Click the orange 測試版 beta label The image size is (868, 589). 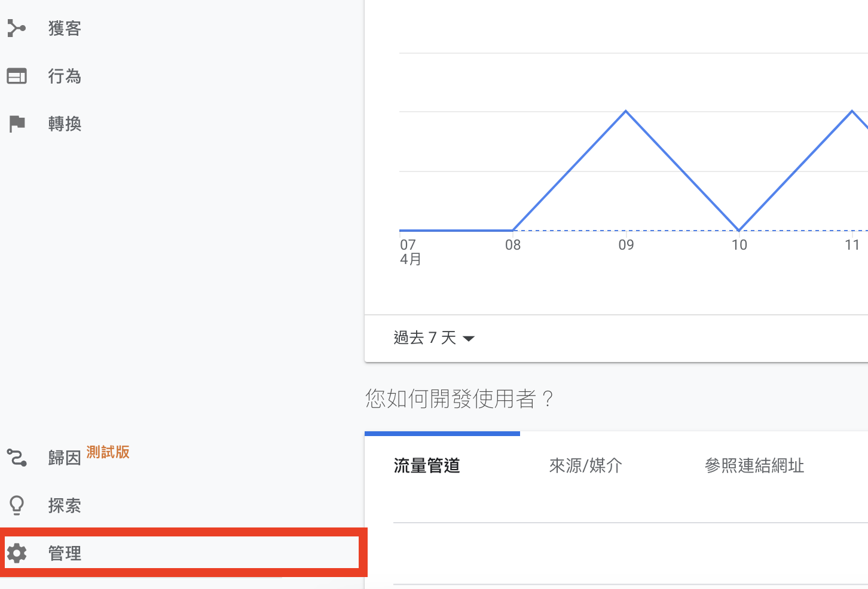click(108, 452)
